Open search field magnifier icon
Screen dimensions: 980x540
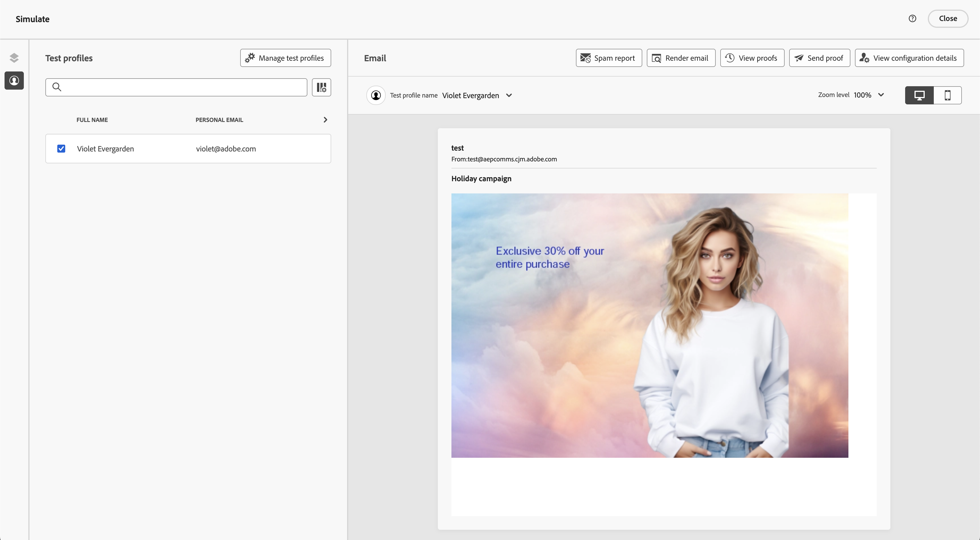57,87
